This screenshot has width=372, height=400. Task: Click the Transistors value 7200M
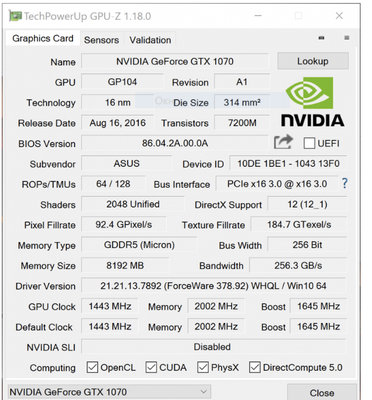(242, 123)
